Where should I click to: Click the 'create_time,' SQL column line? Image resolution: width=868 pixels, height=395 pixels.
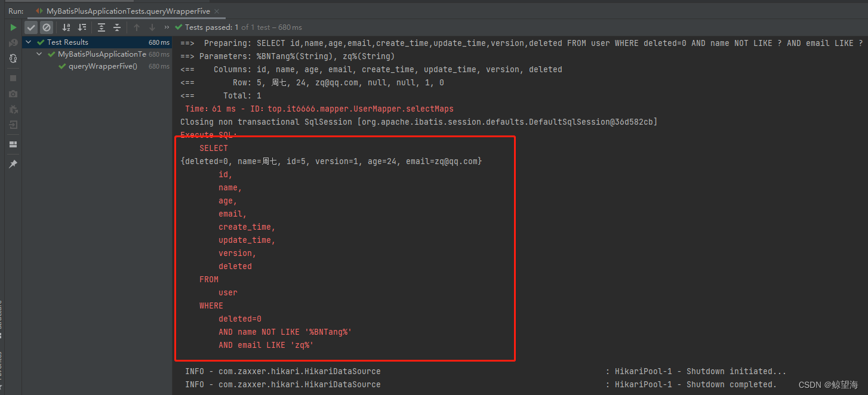pyautogui.click(x=247, y=227)
